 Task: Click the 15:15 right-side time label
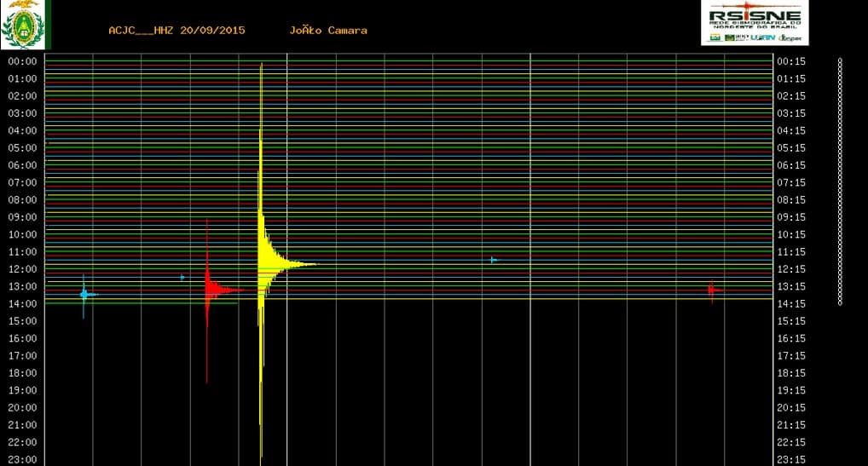(x=791, y=321)
